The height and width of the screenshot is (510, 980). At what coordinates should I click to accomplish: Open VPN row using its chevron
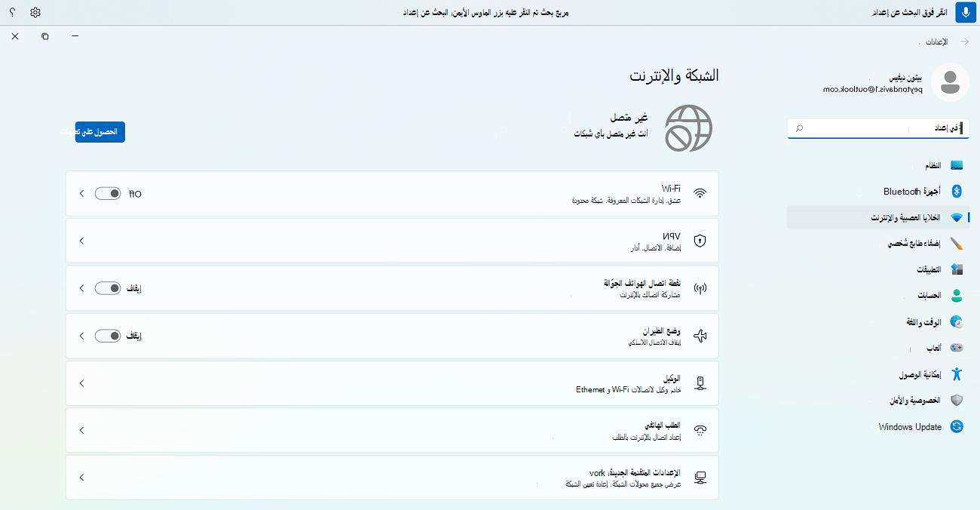81,241
